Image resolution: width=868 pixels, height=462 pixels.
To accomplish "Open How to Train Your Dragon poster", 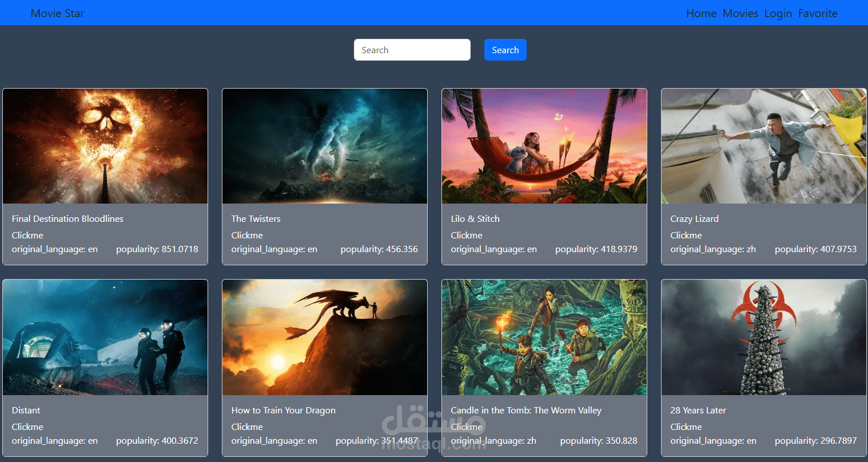I will pyautogui.click(x=325, y=337).
